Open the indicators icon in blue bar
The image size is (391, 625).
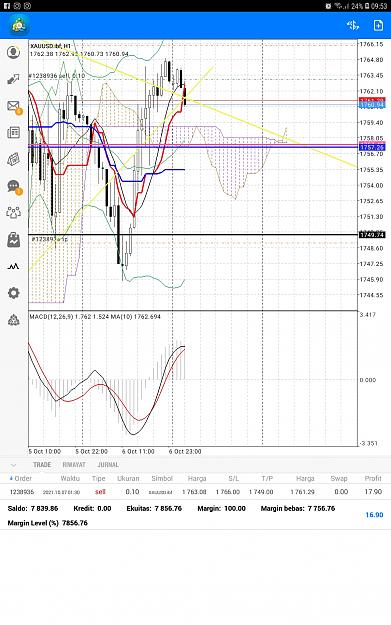click(353, 26)
